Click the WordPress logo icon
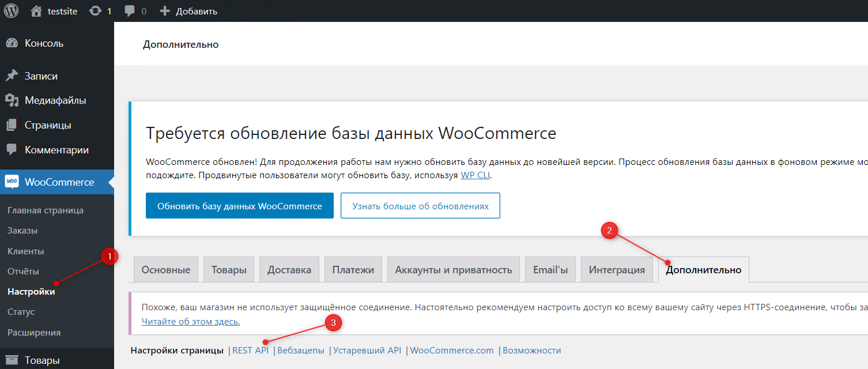868x369 pixels. [x=11, y=11]
